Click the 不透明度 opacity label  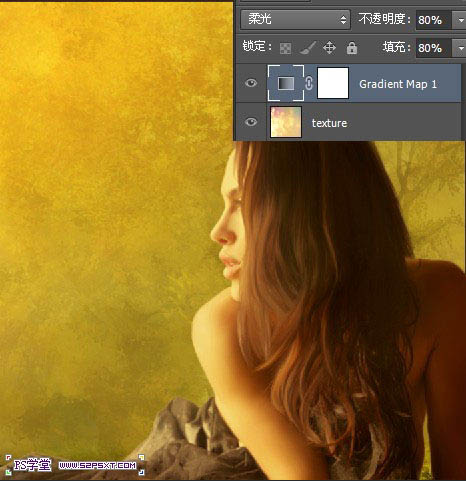pyautogui.click(x=385, y=19)
